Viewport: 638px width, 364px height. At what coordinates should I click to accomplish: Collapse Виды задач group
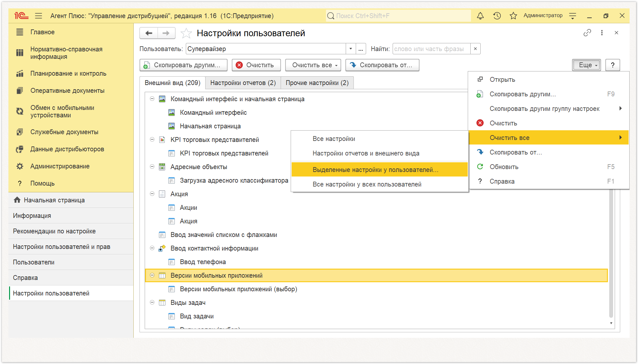tap(152, 303)
